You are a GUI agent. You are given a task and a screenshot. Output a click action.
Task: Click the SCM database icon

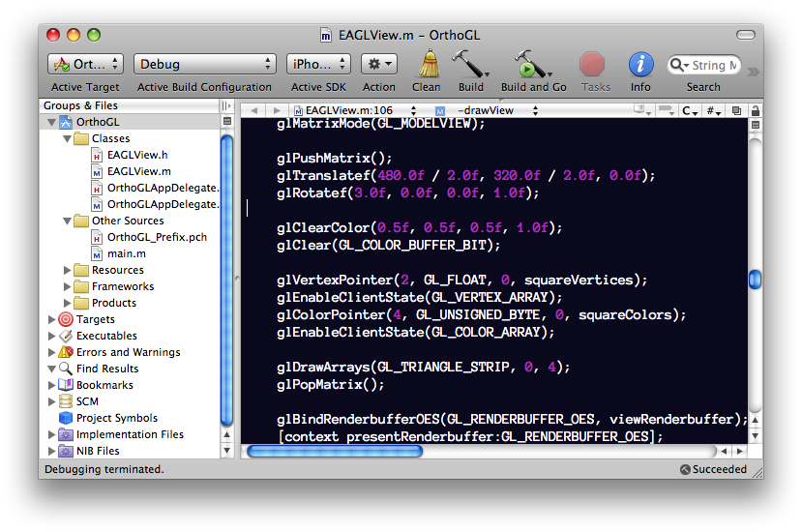pos(66,401)
